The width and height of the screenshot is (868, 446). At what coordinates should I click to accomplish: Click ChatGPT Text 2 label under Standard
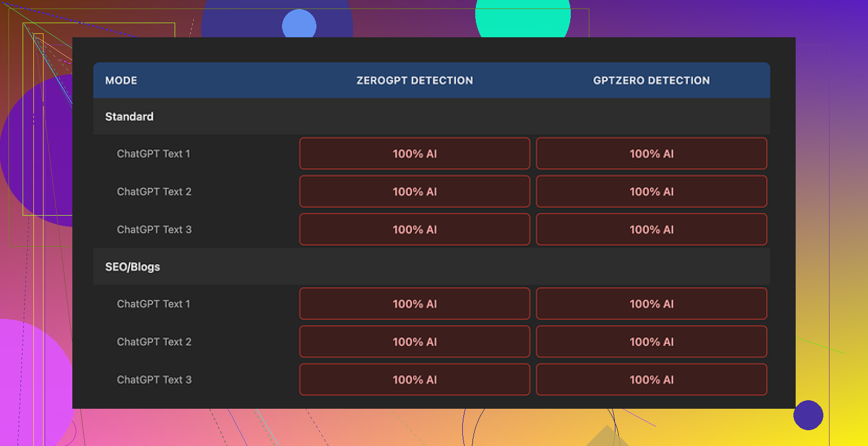coord(154,191)
